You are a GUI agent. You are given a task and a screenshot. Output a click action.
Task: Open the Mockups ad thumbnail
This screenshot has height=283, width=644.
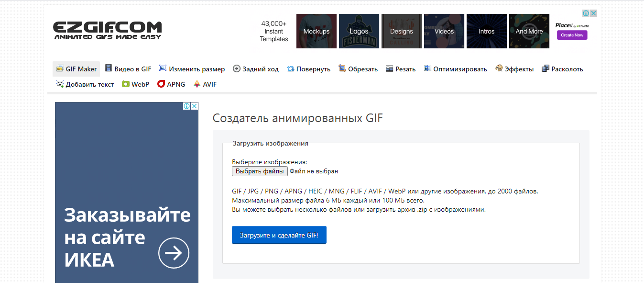click(317, 31)
